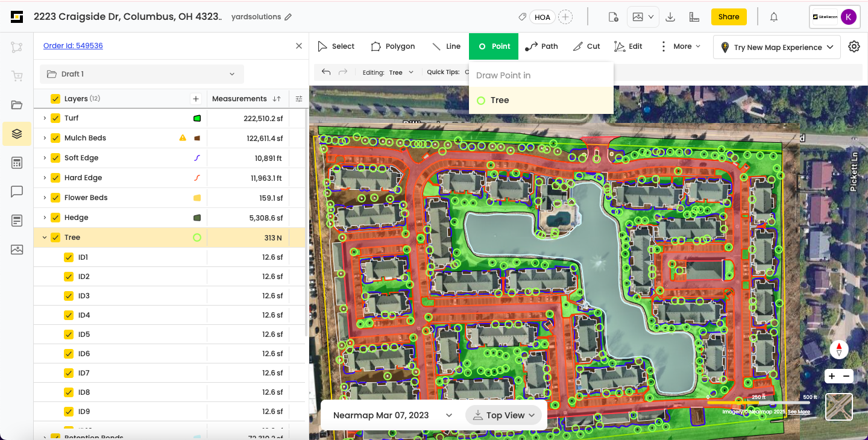Screen dimensions: 868x440
Task: Uncheck the ID5 tree checkbox
Action: (69, 335)
